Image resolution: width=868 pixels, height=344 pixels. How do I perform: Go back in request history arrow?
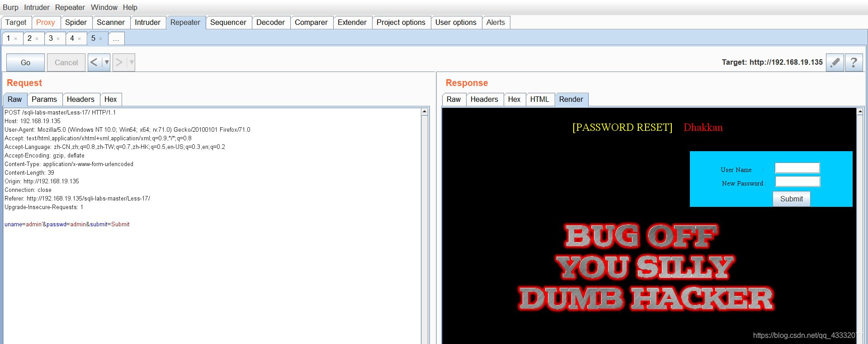[x=94, y=62]
